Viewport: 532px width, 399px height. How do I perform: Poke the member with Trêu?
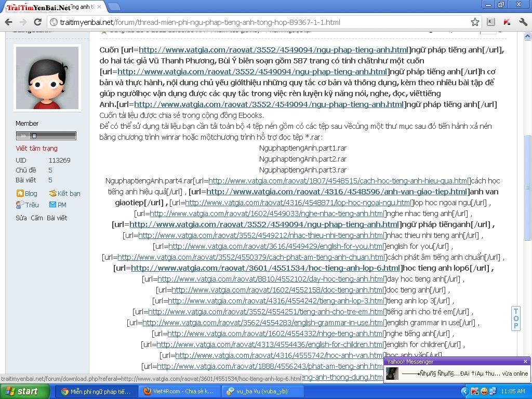[x=27, y=205]
